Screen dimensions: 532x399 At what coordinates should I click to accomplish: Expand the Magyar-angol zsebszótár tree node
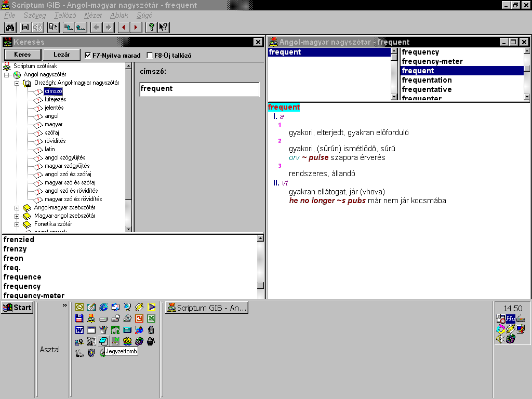click(x=17, y=216)
